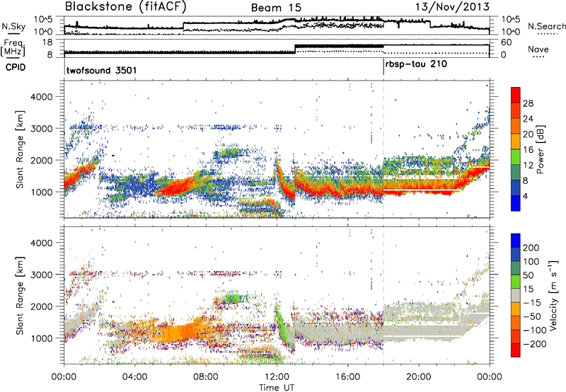566x392 pixels.
Task: Click the '12:00' time axis label
Action: coord(277,377)
